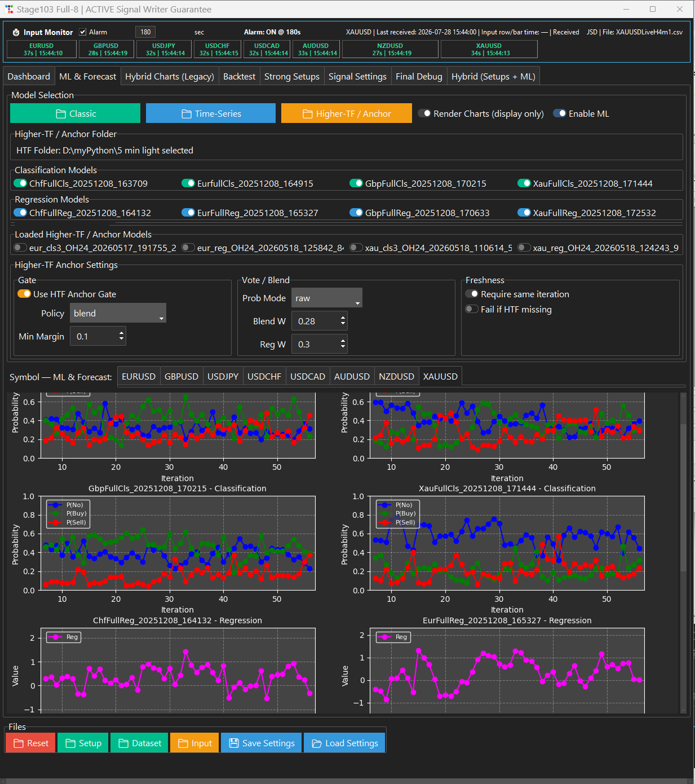This screenshot has height=784, width=695.
Task: Switch to the Dashboard tab
Action: click(29, 76)
